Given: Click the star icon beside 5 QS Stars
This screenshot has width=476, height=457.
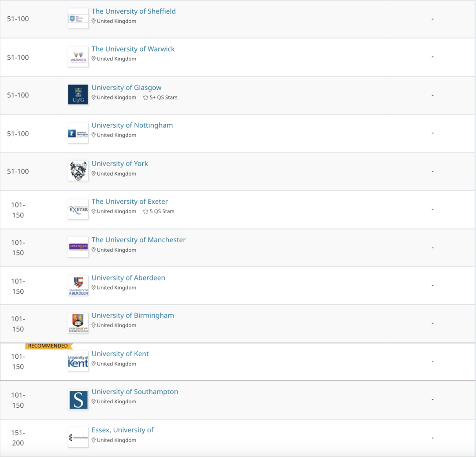Looking at the screenshot, I should pos(145,211).
